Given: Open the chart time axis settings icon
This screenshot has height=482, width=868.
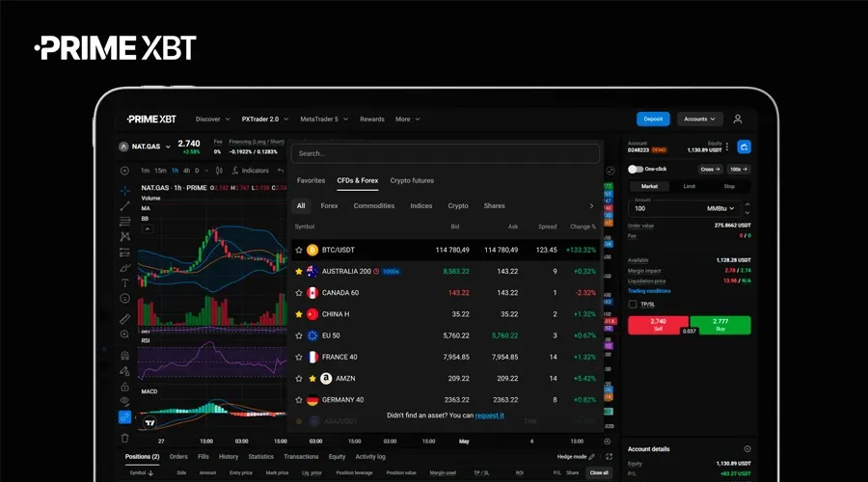Looking at the screenshot, I should click(608, 442).
